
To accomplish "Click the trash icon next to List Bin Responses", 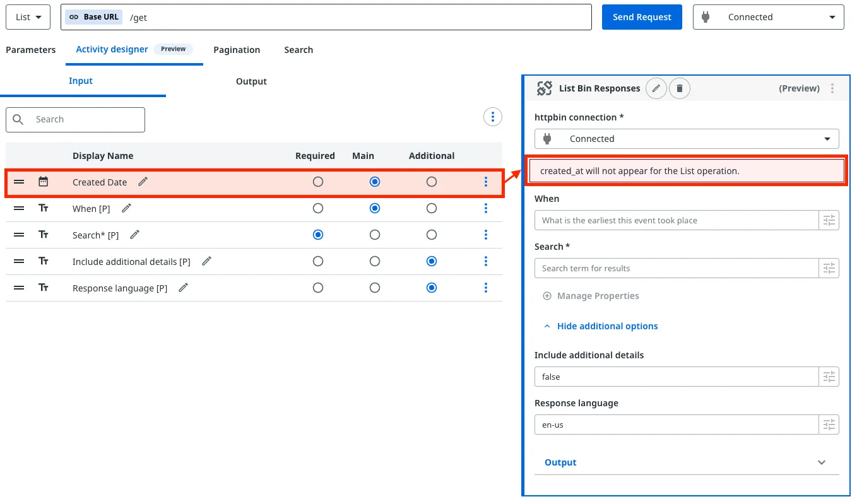I will [679, 88].
